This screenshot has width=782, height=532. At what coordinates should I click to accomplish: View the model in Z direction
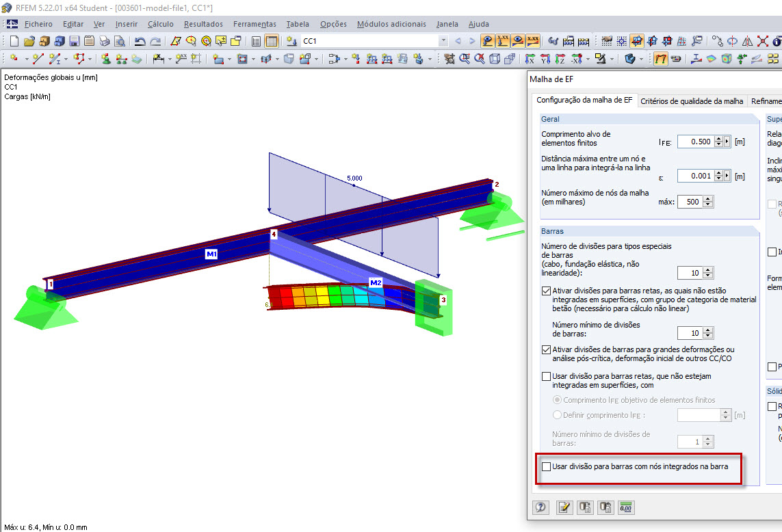(560, 59)
